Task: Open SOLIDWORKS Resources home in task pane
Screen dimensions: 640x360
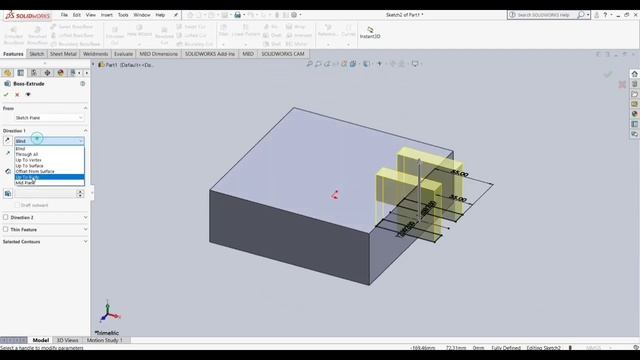Action: (x=634, y=74)
